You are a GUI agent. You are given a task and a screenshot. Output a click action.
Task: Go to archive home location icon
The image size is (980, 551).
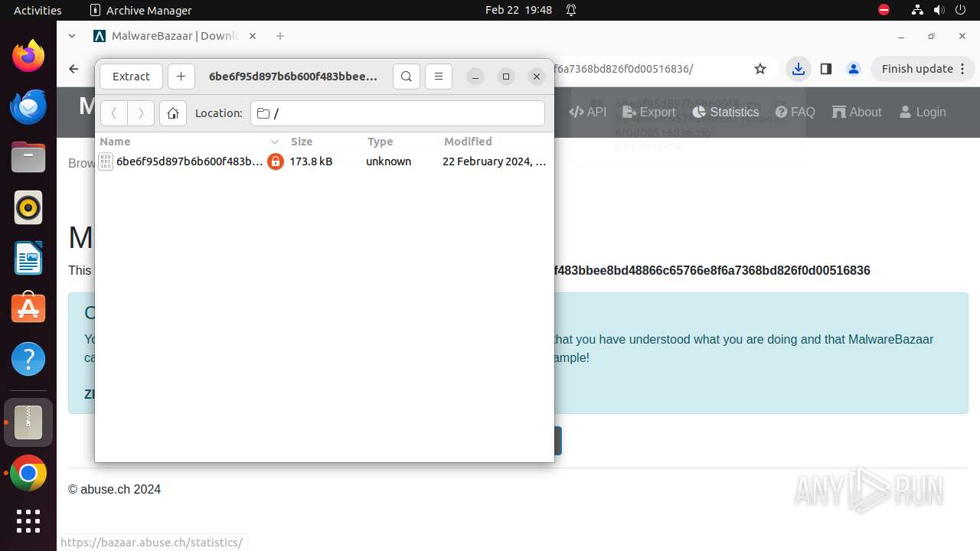coord(173,113)
